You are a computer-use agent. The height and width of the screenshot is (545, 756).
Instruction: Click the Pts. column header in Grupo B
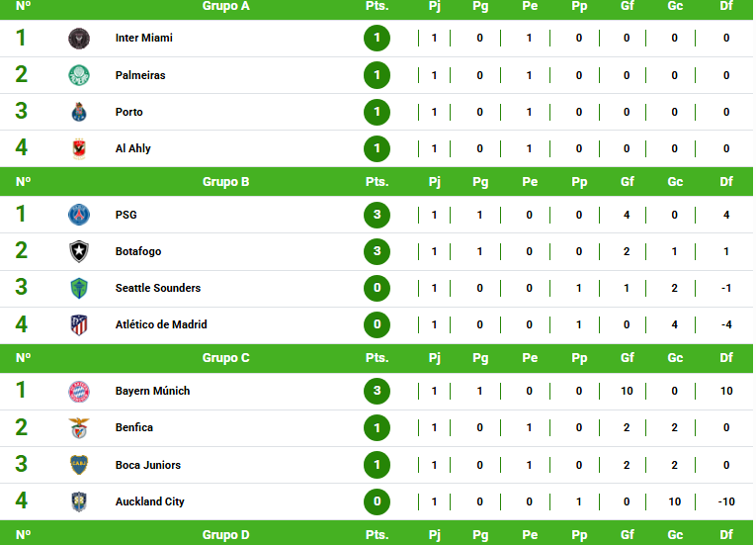378,182
